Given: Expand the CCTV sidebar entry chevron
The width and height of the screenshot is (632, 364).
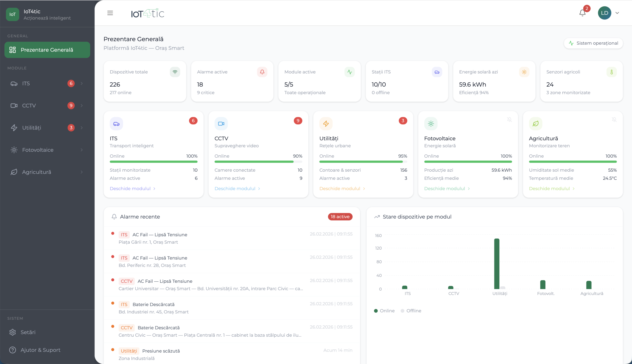Looking at the screenshot, I should [x=81, y=106].
